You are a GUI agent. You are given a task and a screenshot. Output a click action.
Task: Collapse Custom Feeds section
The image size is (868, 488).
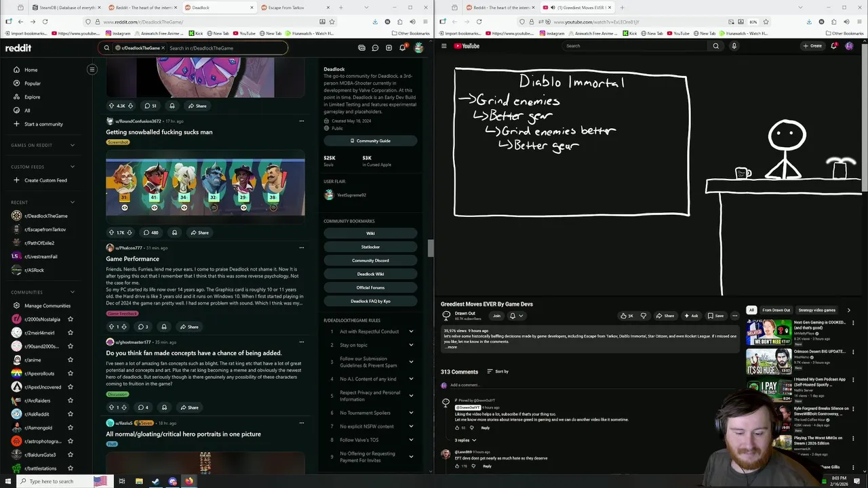(73, 167)
